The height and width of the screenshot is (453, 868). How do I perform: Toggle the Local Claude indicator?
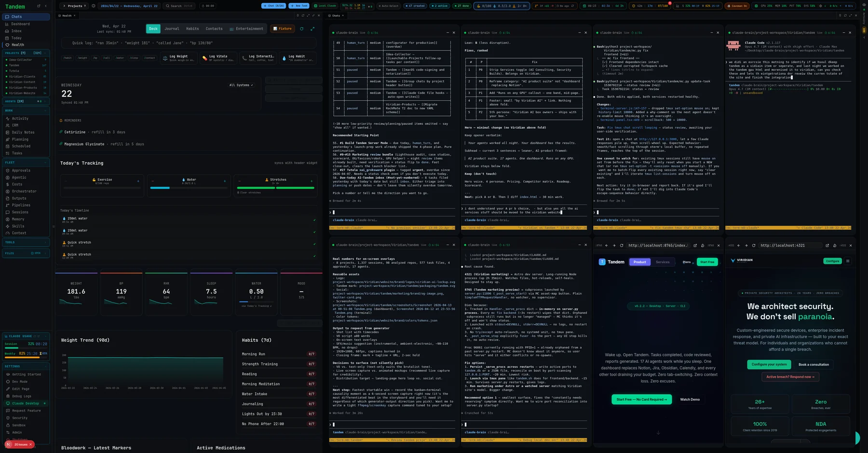(x=325, y=6)
